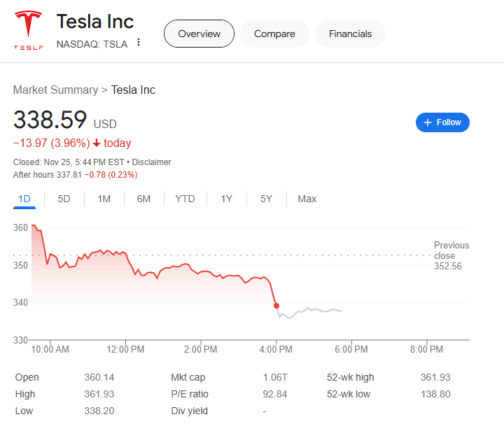Select the Overview tab
504x424 pixels.
pyautogui.click(x=199, y=34)
